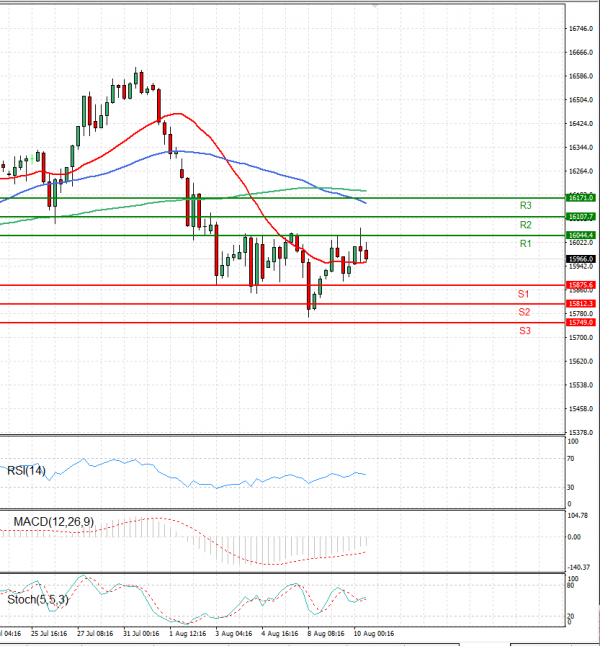Click 16264.0 on the price axis
This screenshot has height=646, width=600.
click(x=581, y=171)
